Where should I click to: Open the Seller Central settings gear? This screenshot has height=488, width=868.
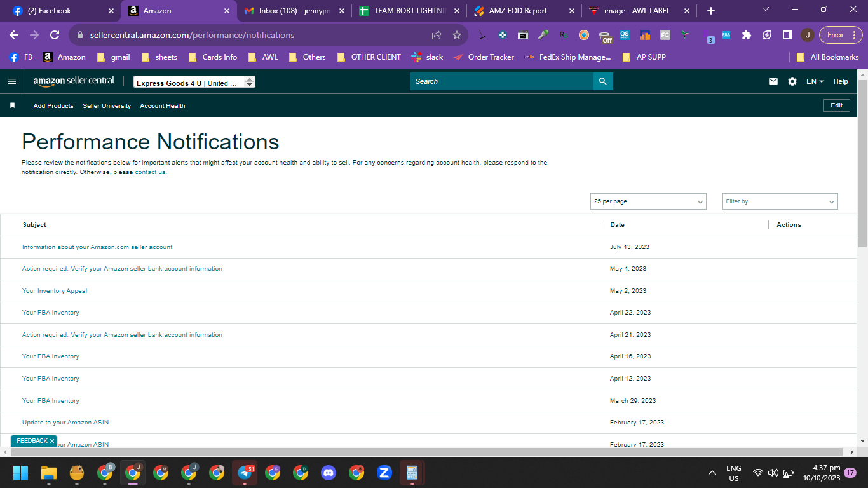point(792,81)
